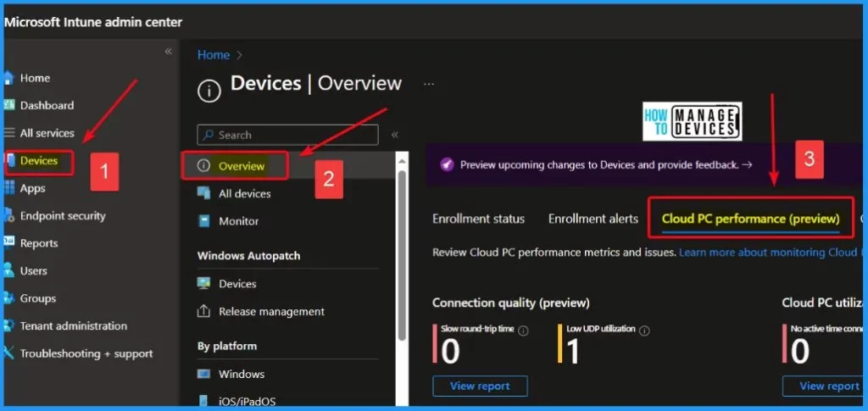Screen dimensions: 868x411
Task: Open Home in the left navigation
Action: [x=35, y=78]
